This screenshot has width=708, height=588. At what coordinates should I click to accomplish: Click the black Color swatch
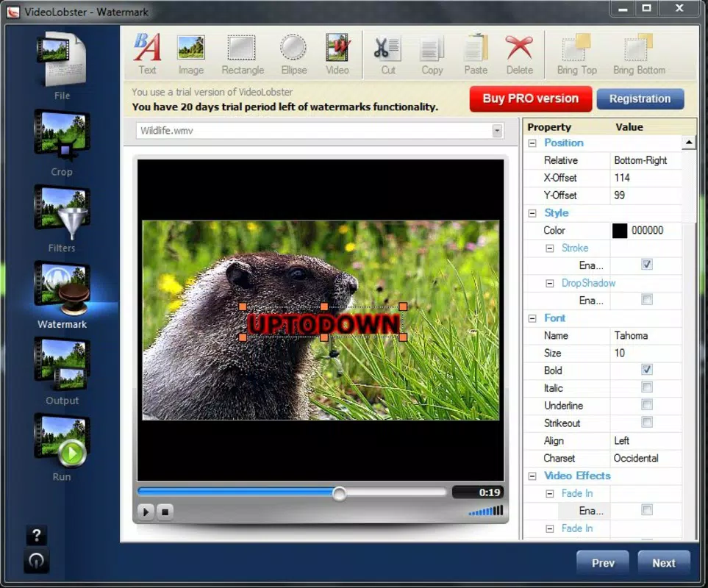pos(620,231)
